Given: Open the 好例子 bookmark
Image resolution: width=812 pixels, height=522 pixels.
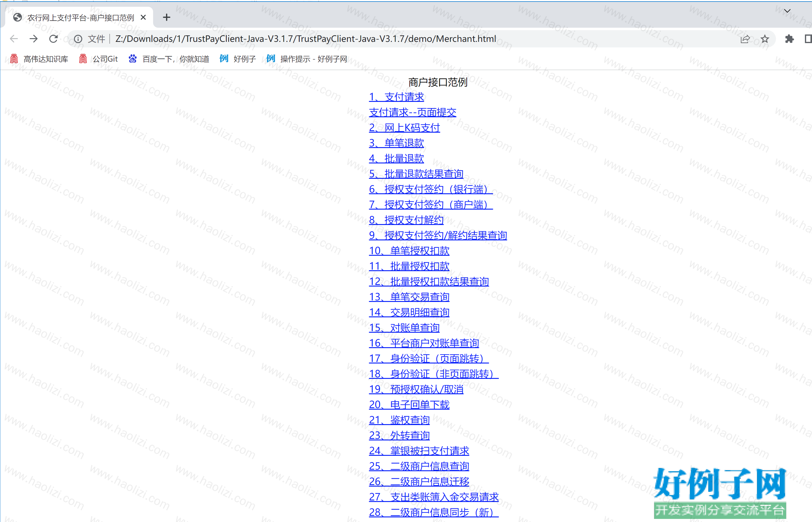Looking at the screenshot, I should point(238,59).
